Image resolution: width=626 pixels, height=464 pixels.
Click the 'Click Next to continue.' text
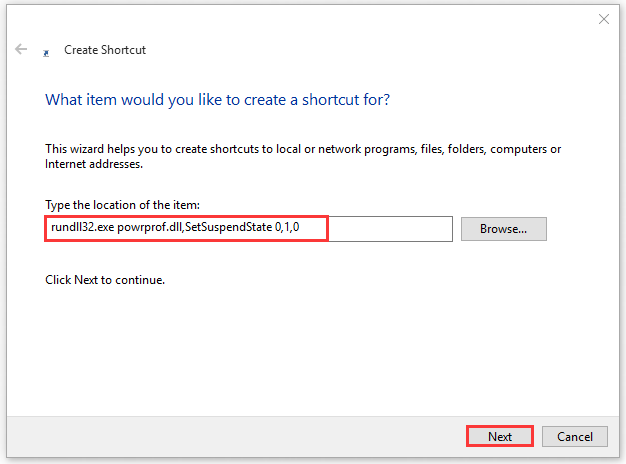105,280
